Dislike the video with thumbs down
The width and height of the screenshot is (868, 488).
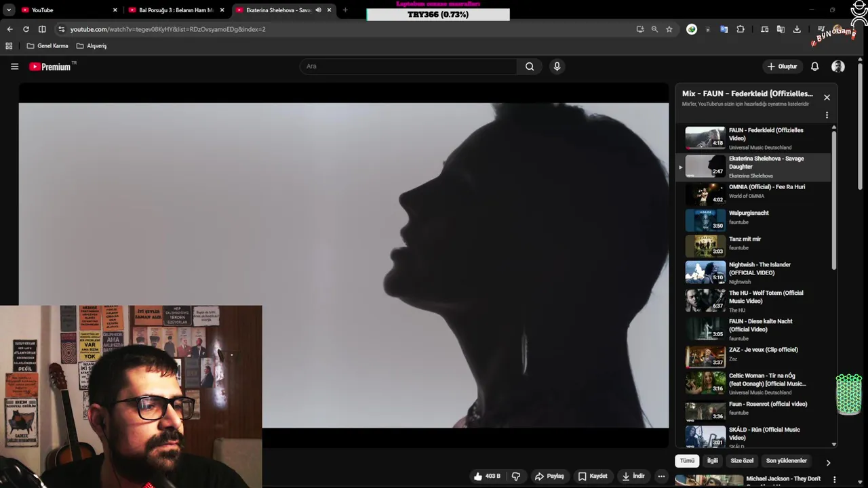pyautogui.click(x=516, y=476)
